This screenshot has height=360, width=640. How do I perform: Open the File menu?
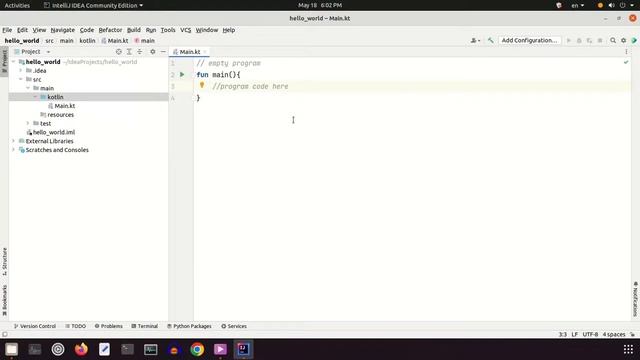[7, 30]
